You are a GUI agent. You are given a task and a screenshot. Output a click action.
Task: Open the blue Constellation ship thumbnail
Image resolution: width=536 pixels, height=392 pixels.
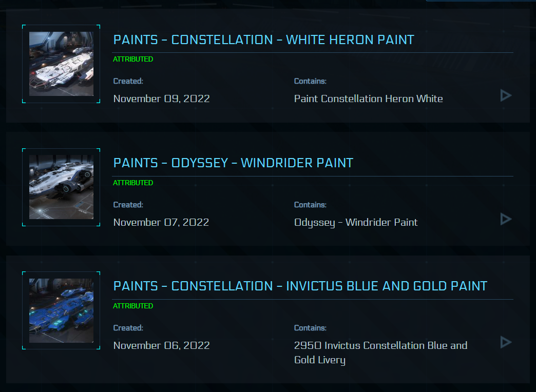[61, 310]
